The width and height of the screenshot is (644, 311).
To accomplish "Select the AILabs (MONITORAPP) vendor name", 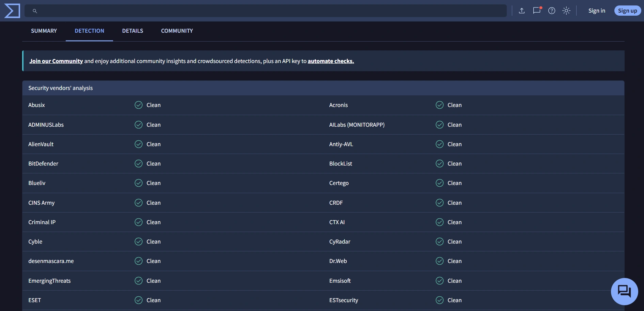I will click(x=357, y=125).
